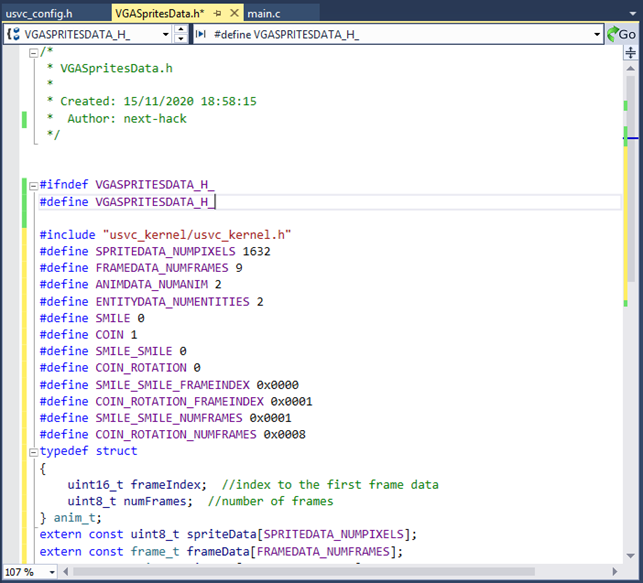643x583 pixels.
Task: Click the horizontal scrollbar left arrow
Action: (66, 572)
